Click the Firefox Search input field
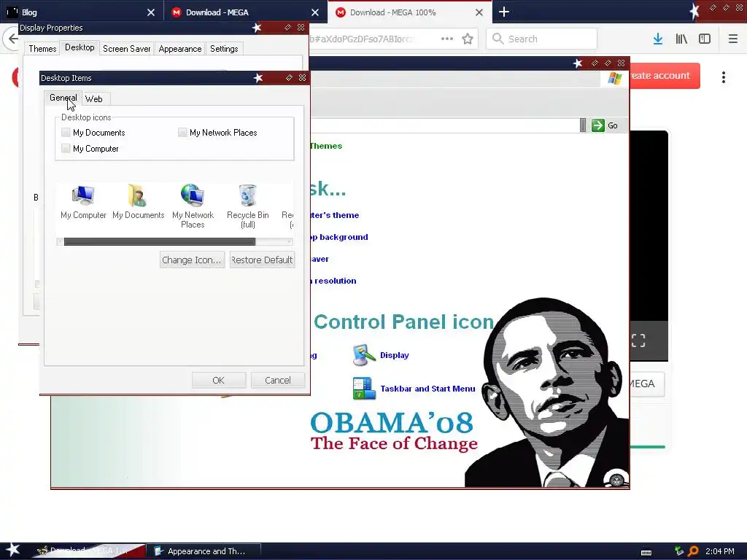The height and width of the screenshot is (560, 747). 542,39
